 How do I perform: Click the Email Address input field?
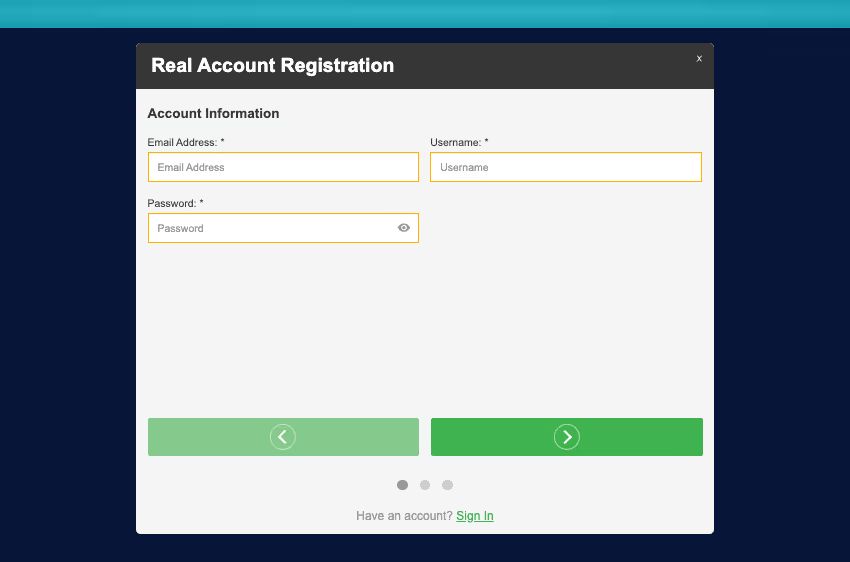[x=283, y=167]
